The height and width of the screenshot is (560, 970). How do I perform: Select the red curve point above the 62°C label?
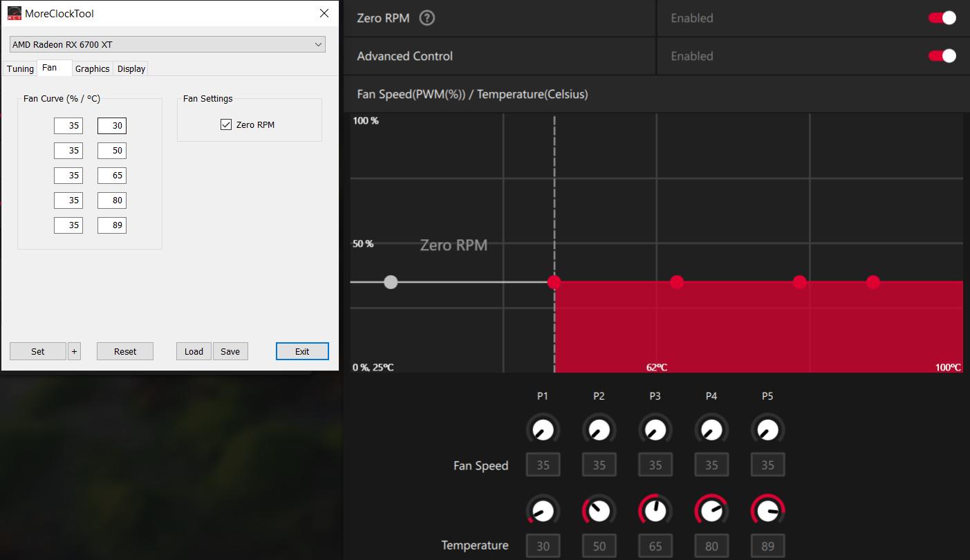(677, 282)
